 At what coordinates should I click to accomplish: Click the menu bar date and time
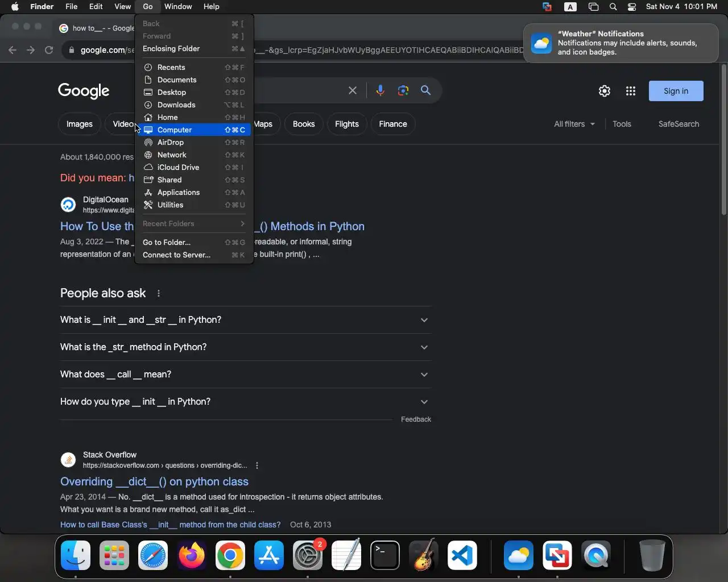[681, 7]
